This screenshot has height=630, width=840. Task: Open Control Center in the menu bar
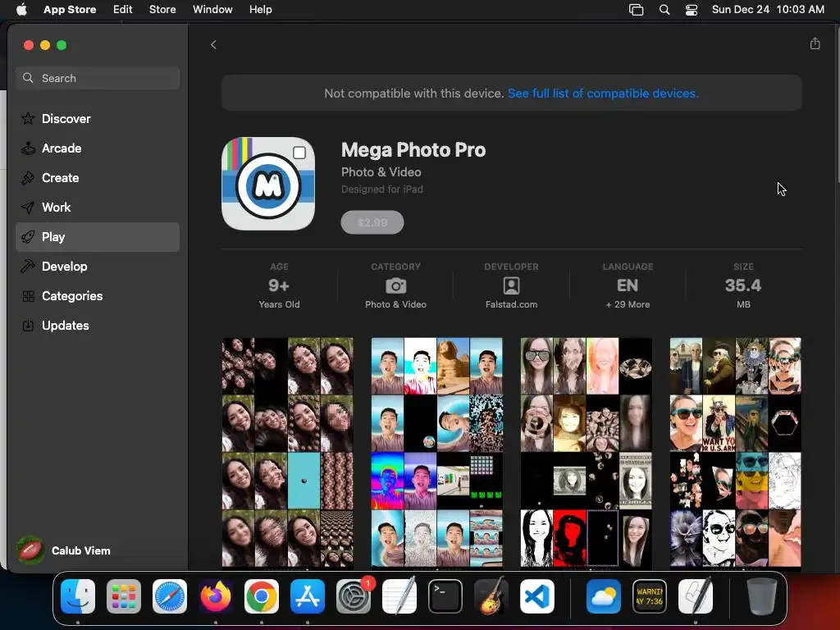(692, 10)
